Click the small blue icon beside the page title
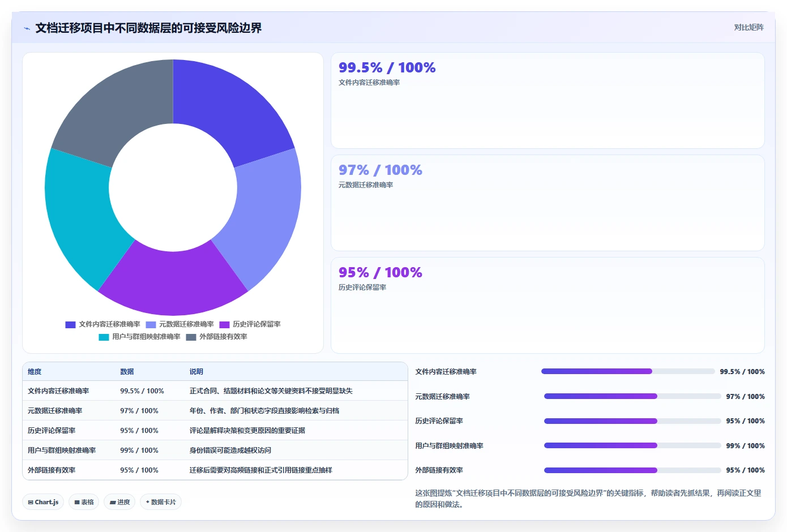 [27, 28]
